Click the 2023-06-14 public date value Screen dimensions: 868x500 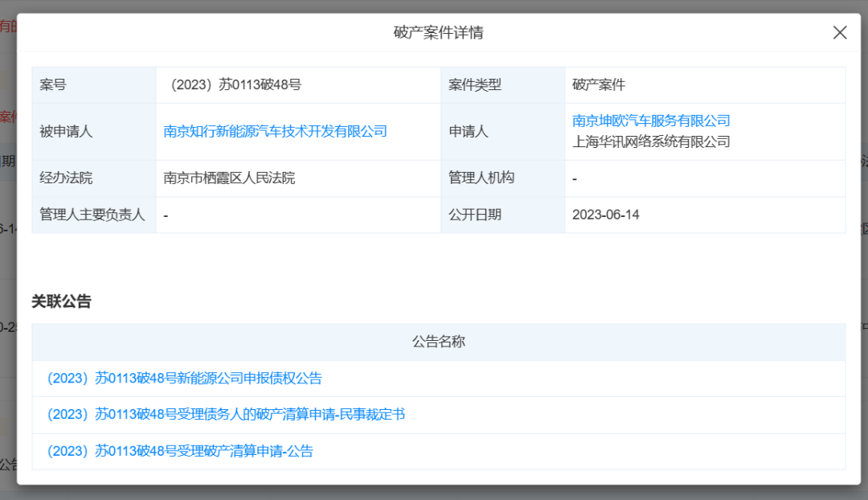[x=606, y=215]
